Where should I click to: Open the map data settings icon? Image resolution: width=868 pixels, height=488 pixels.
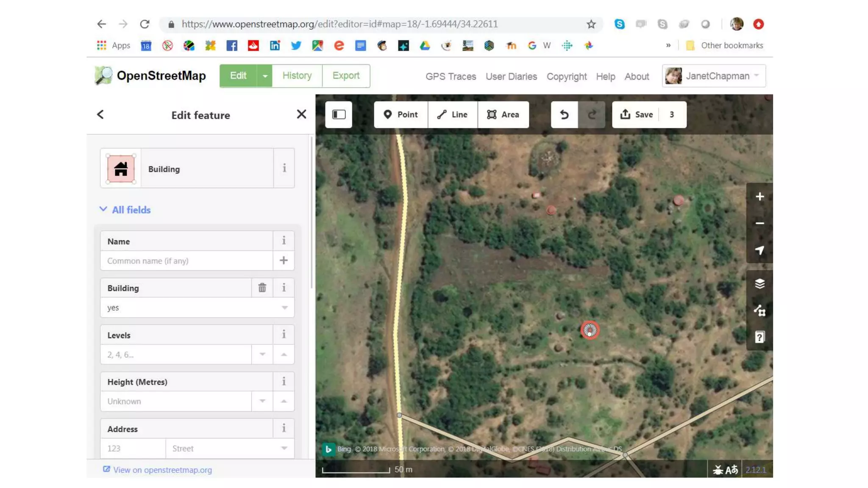click(x=759, y=311)
